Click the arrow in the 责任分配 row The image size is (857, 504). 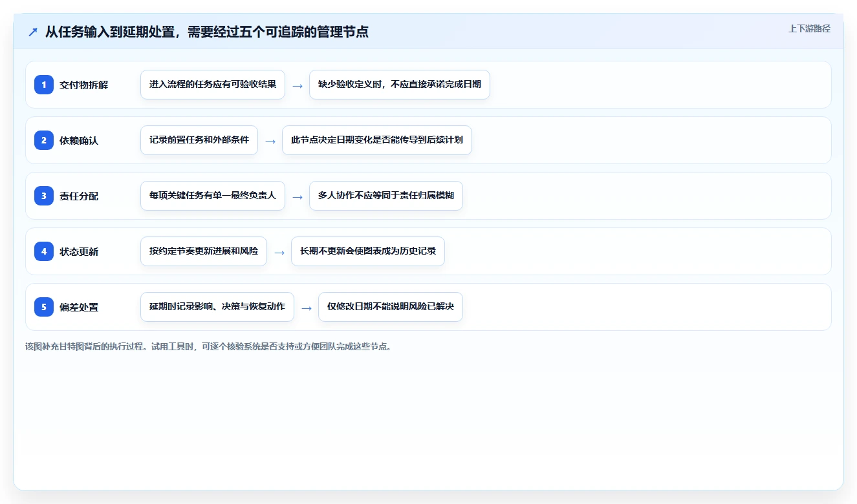[x=298, y=196]
